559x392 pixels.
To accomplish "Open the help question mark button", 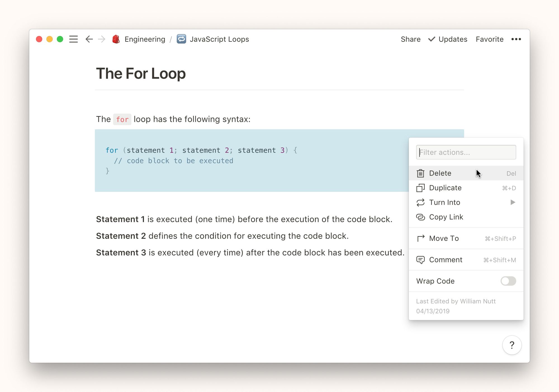I will click(x=512, y=345).
